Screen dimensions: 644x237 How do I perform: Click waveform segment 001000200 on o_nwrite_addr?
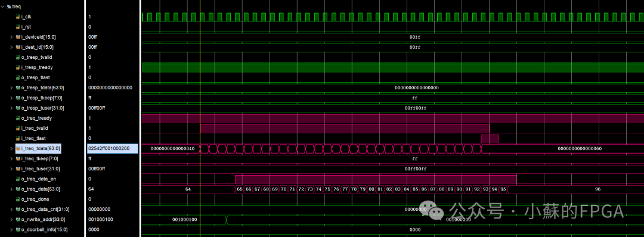coord(459,219)
